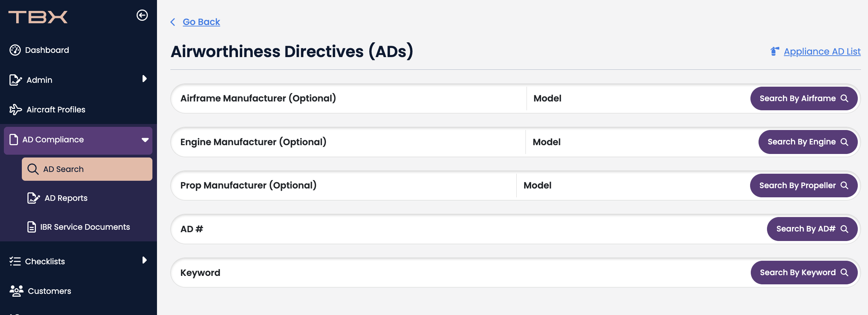Image resolution: width=868 pixels, height=315 pixels.
Task: Click the Search By Keyword button
Action: coord(804,272)
